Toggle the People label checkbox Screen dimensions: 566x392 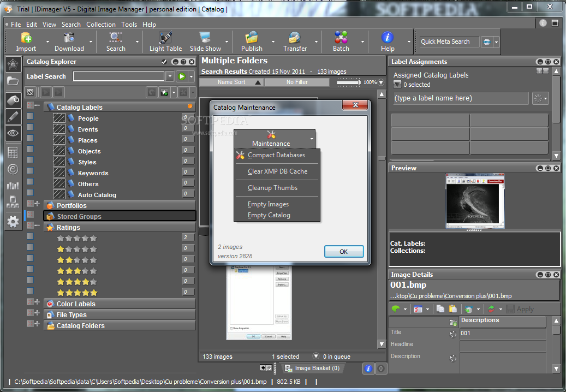(x=31, y=116)
